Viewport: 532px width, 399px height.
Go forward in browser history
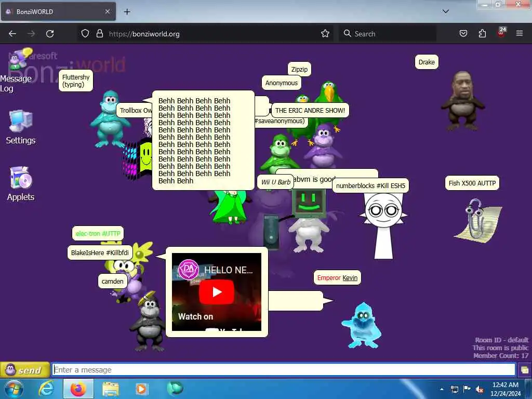pos(31,34)
